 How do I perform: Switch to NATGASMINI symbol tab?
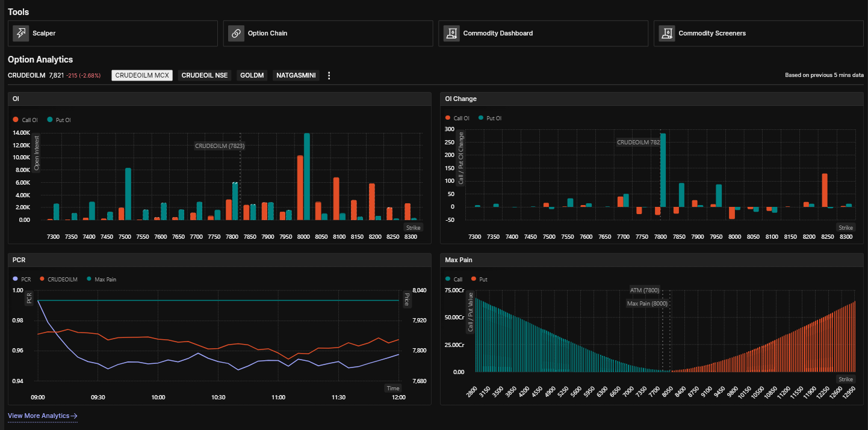coord(296,76)
